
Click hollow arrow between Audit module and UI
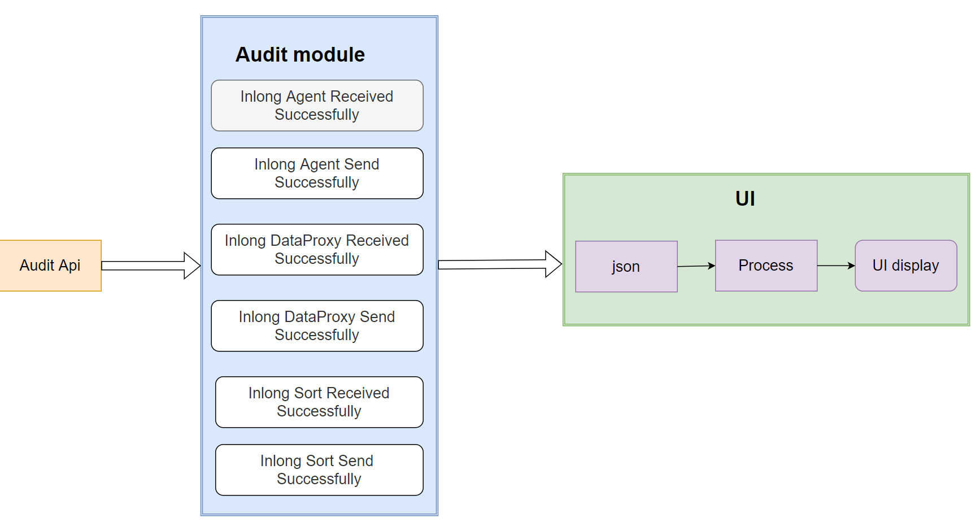tap(491, 264)
